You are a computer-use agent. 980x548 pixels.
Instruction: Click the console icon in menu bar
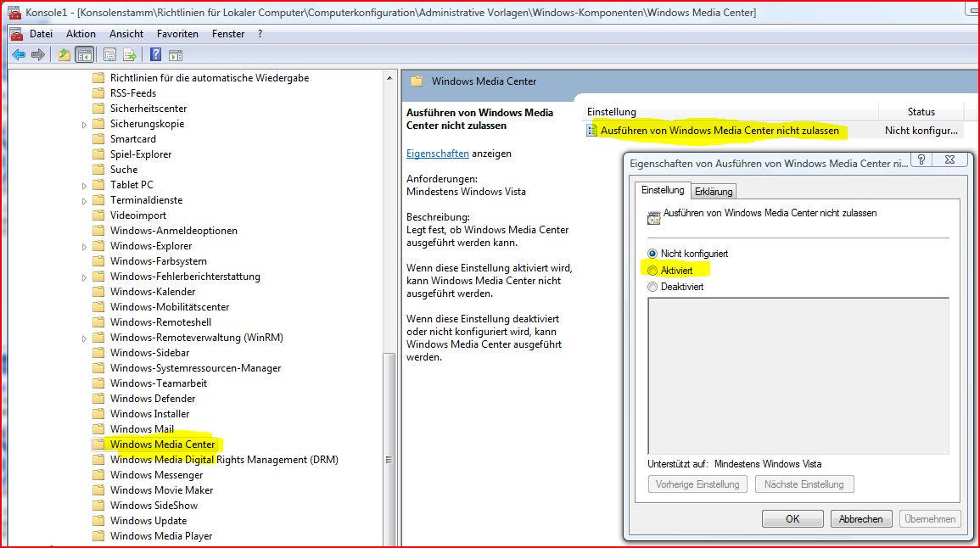pos(16,34)
